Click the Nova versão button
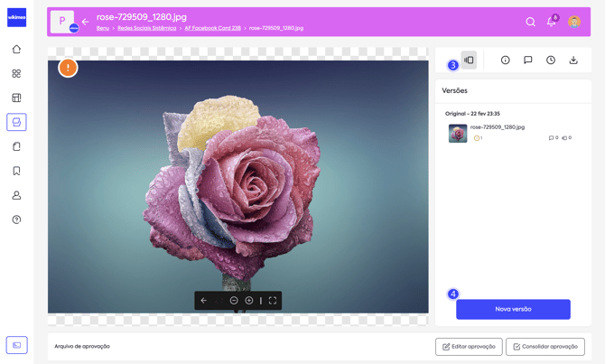Viewport: 605px width, 364px height. [x=513, y=309]
